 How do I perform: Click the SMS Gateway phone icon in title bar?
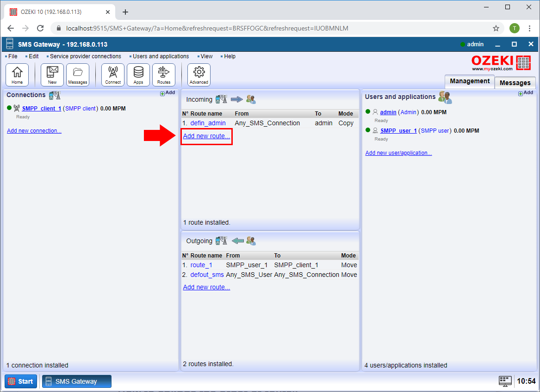pos(10,44)
